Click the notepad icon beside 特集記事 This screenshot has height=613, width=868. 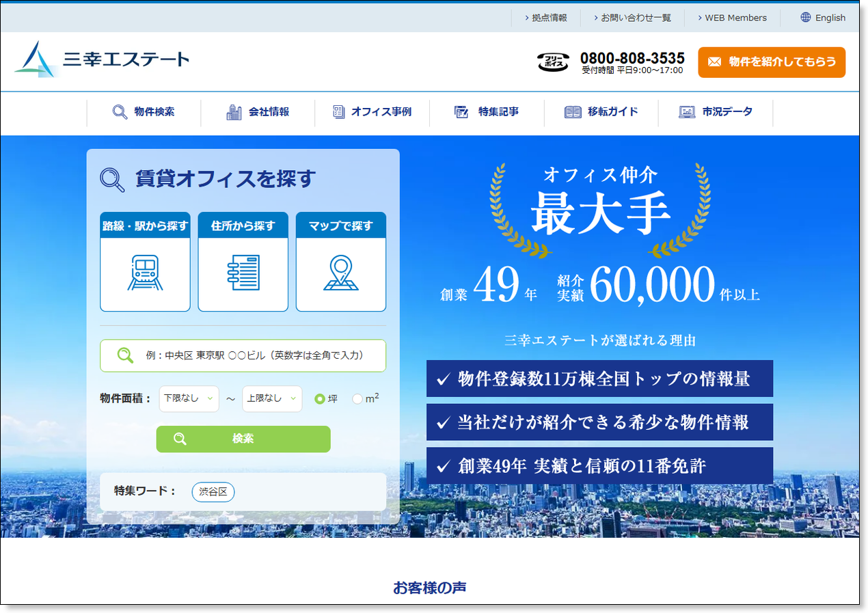pos(461,112)
